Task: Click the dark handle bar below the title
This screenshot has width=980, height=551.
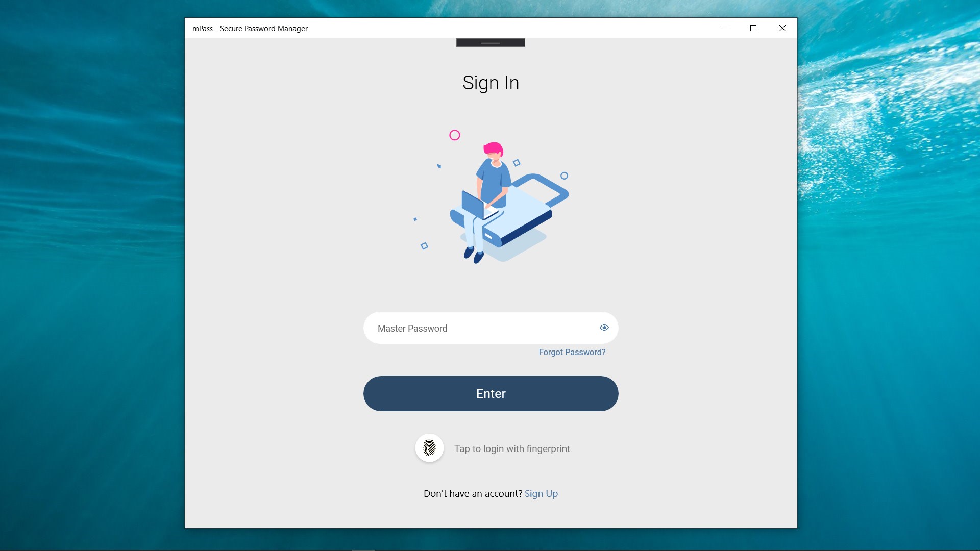Action: 491,43
